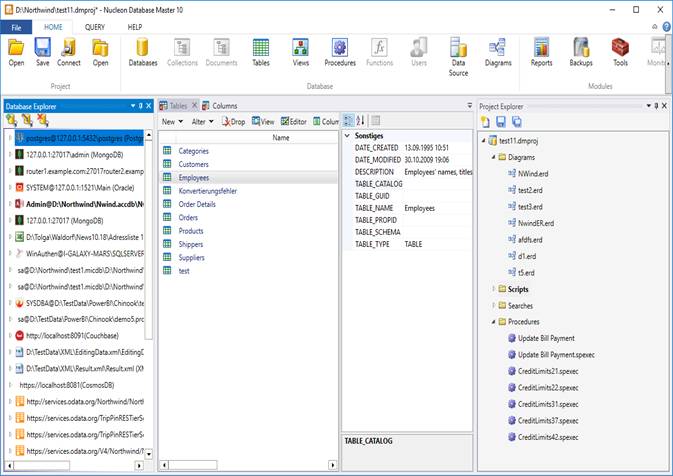Open the Reports module
The height and width of the screenshot is (476, 673).
541,52
